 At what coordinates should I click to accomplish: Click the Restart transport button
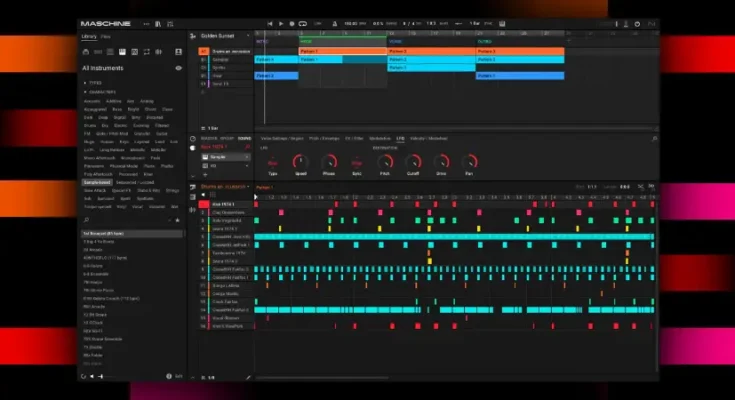270,23
